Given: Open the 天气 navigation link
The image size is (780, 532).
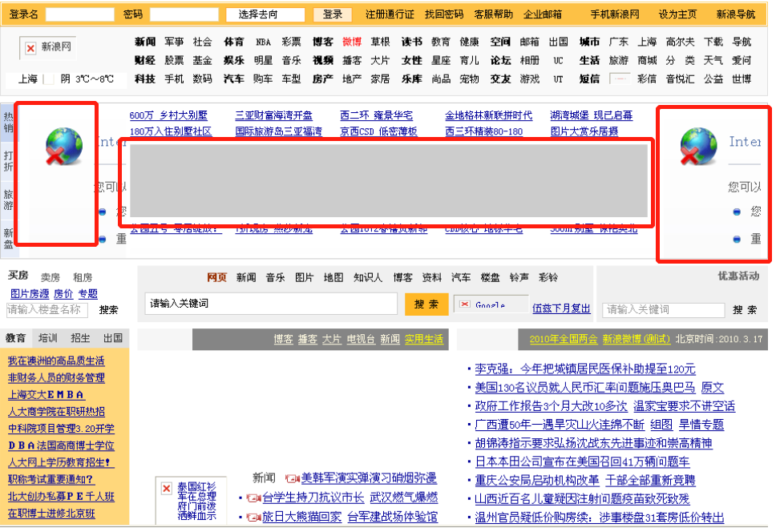Looking at the screenshot, I should [x=713, y=61].
